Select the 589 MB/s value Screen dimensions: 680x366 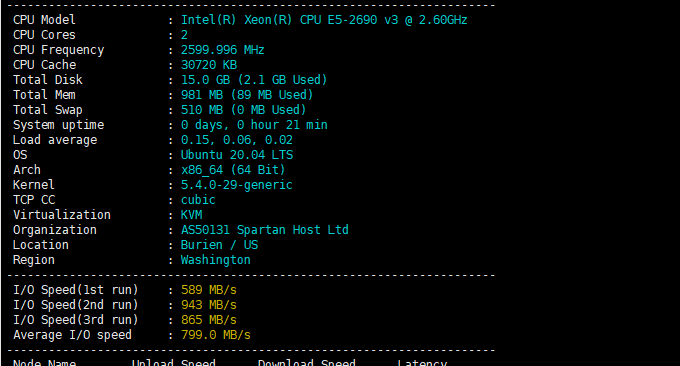209,290
